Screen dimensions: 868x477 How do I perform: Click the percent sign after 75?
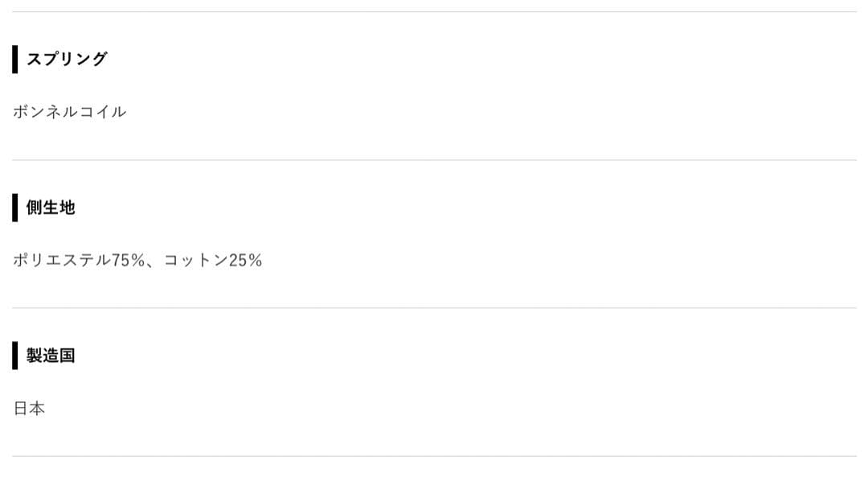tap(138, 261)
